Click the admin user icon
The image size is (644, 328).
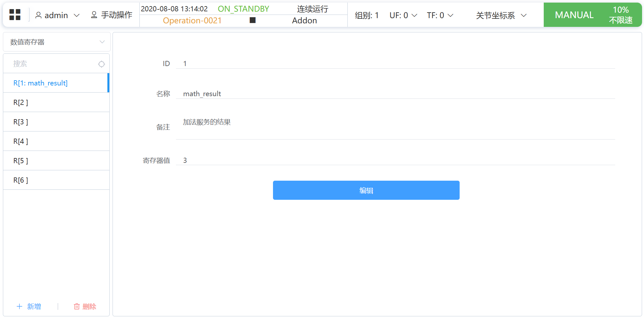[x=38, y=15]
